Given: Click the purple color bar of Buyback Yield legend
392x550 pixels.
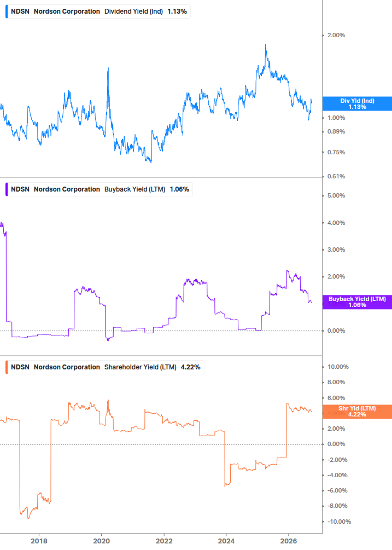Looking at the screenshot, I should [x=7, y=189].
